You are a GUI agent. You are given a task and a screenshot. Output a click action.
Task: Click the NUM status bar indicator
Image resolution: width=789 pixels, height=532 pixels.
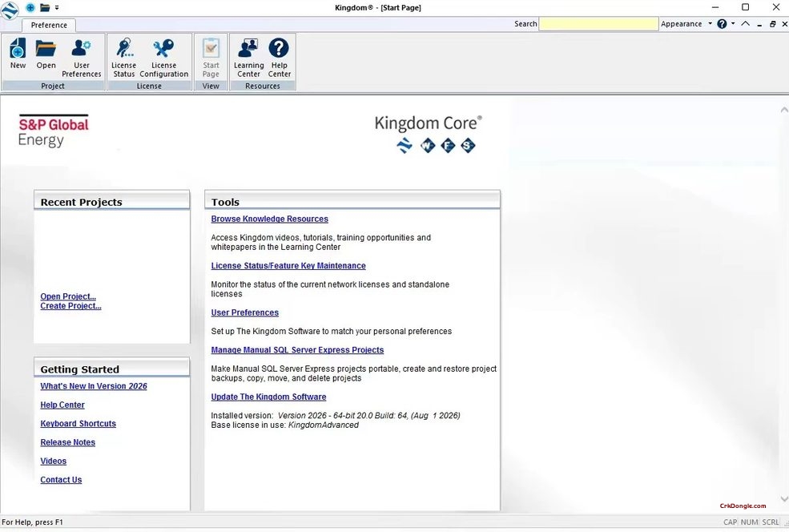click(749, 522)
